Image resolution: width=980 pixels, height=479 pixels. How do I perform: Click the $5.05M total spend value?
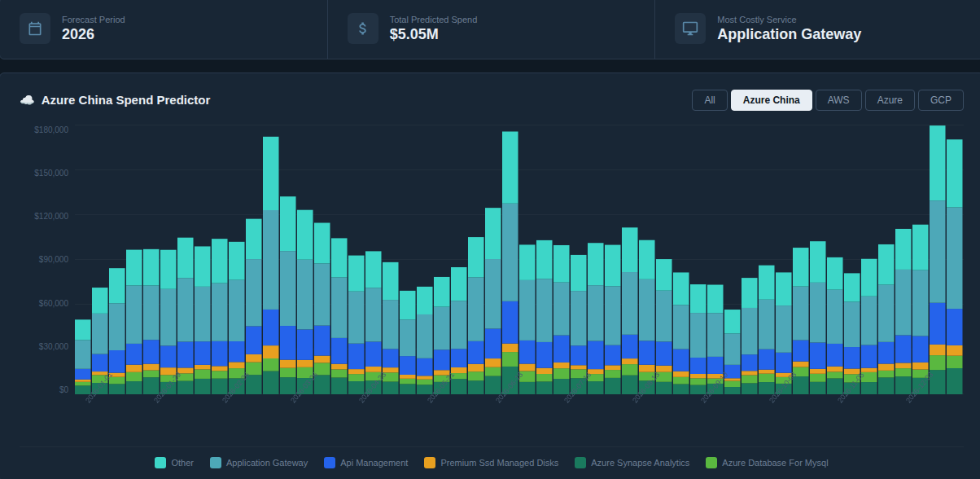tap(414, 34)
